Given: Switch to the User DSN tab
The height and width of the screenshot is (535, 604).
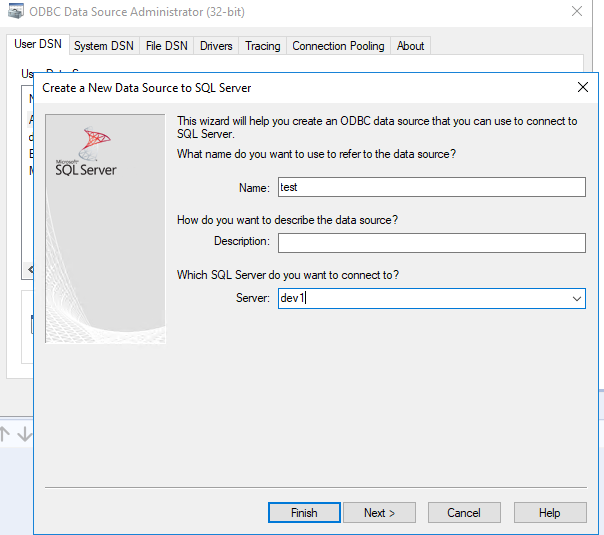Looking at the screenshot, I should tap(38, 45).
